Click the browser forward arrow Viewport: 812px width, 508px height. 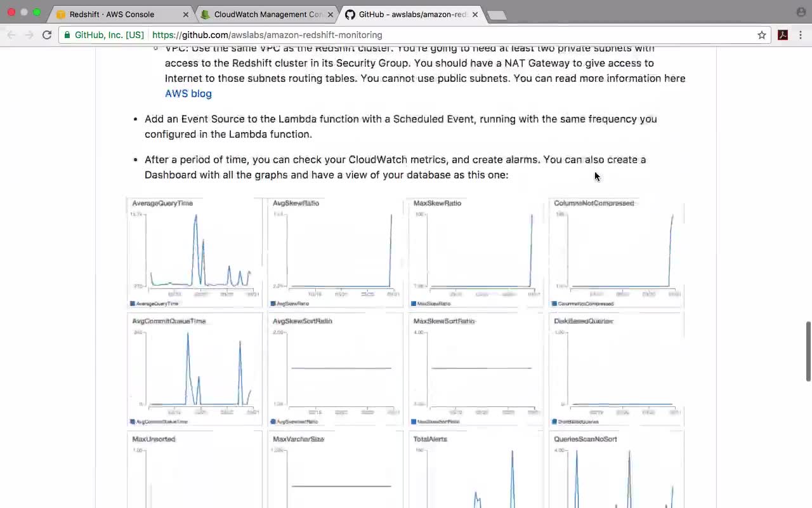29,35
